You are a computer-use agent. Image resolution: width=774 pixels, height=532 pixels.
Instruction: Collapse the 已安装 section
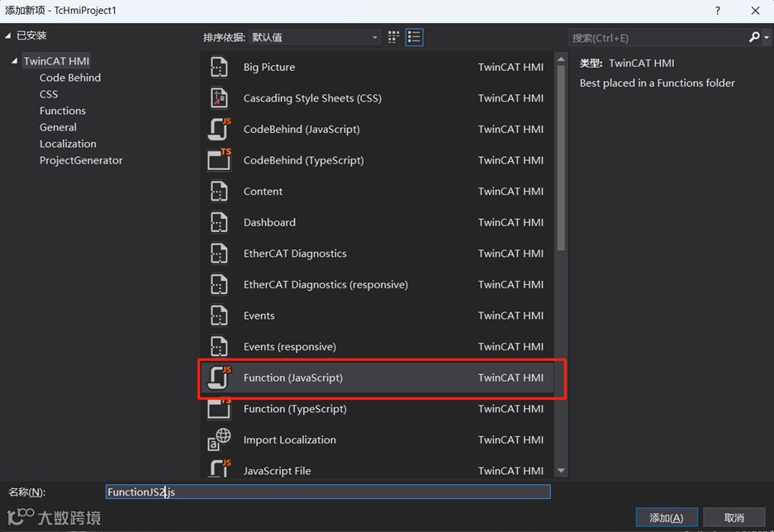coord(8,36)
